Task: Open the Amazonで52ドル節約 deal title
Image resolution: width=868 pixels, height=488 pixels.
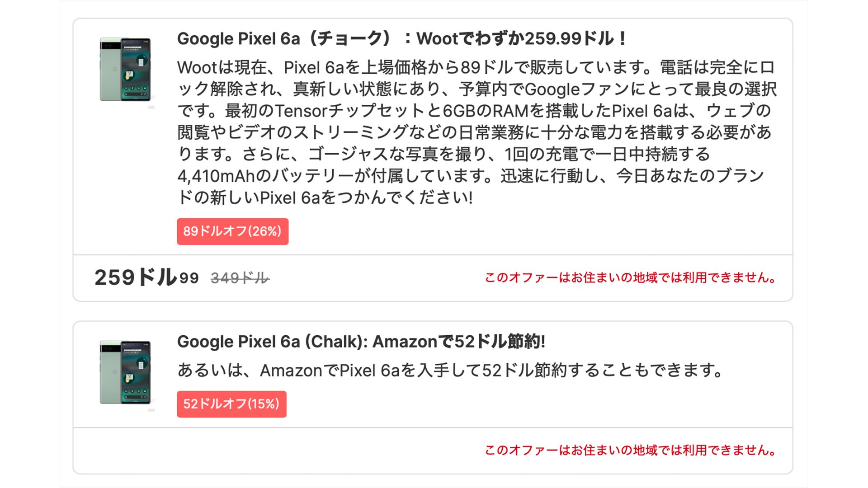Action: point(361,342)
